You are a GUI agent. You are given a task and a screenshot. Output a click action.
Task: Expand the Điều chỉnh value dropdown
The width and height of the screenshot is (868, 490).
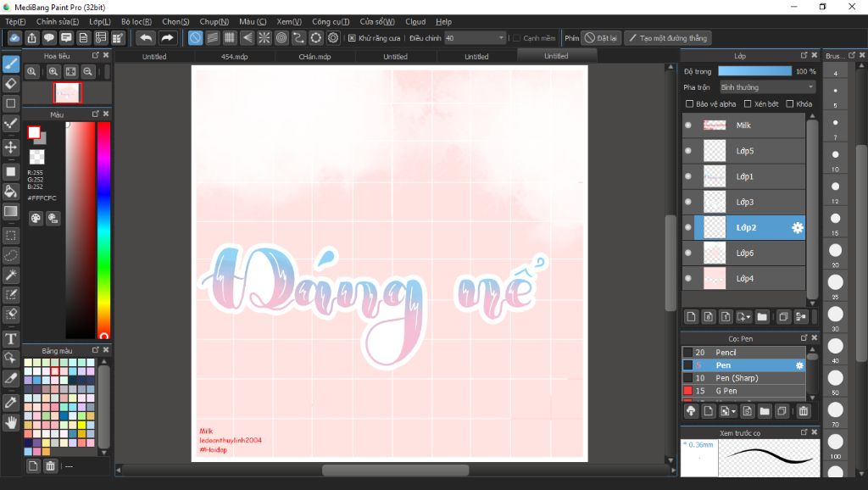(502, 38)
